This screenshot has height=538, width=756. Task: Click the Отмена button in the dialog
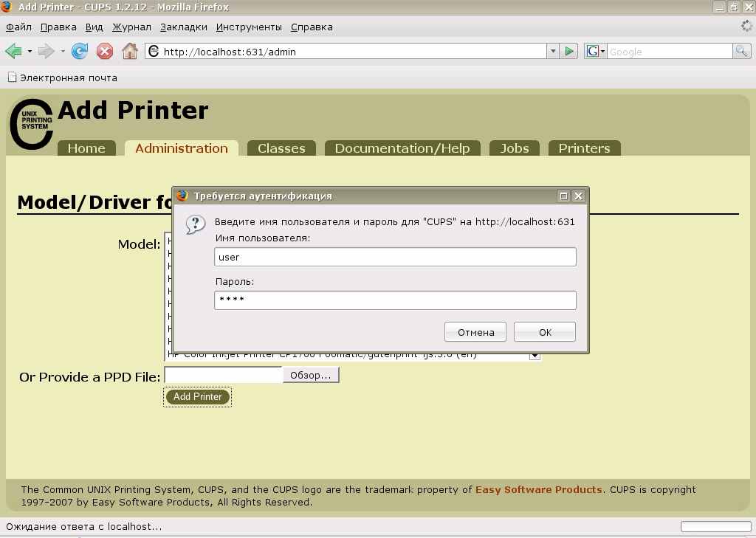tap(475, 332)
